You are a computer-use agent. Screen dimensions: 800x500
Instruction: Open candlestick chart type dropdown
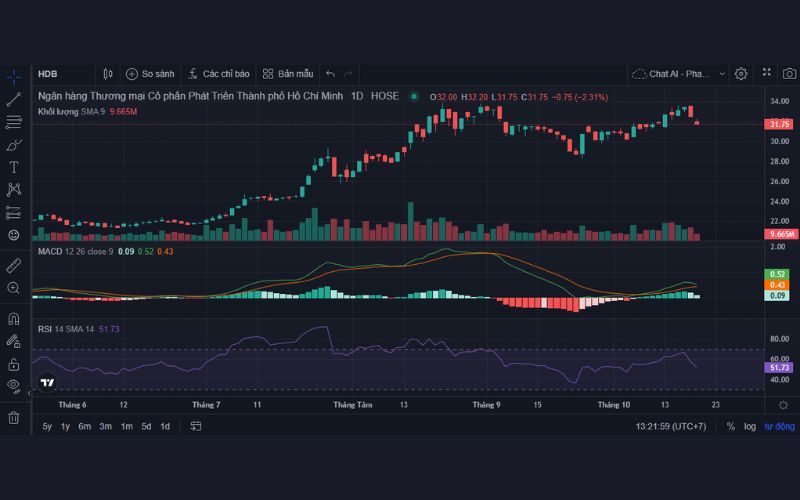[108, 74]
